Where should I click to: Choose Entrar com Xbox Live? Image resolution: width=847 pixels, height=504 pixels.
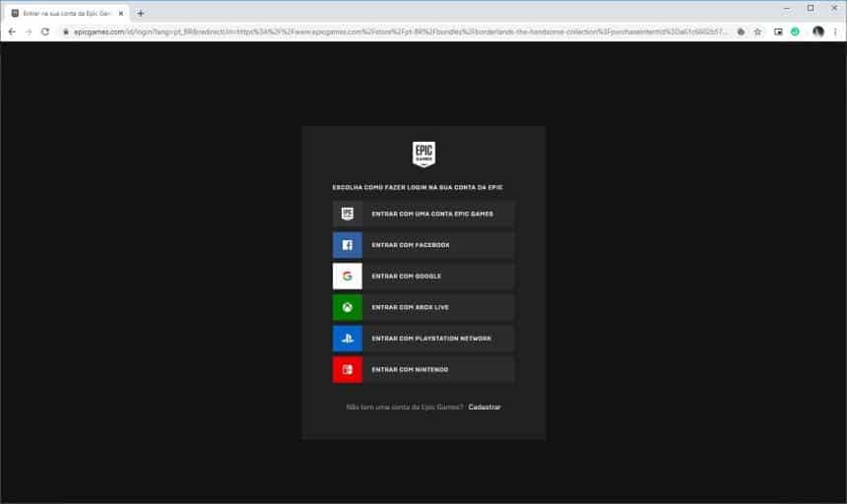coord(423,307)
